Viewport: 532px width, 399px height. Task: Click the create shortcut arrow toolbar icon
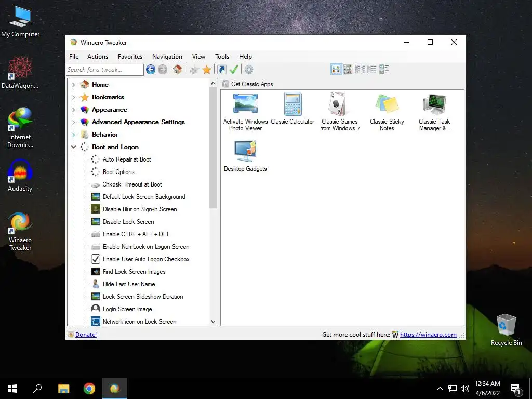[x=222, y=70]
